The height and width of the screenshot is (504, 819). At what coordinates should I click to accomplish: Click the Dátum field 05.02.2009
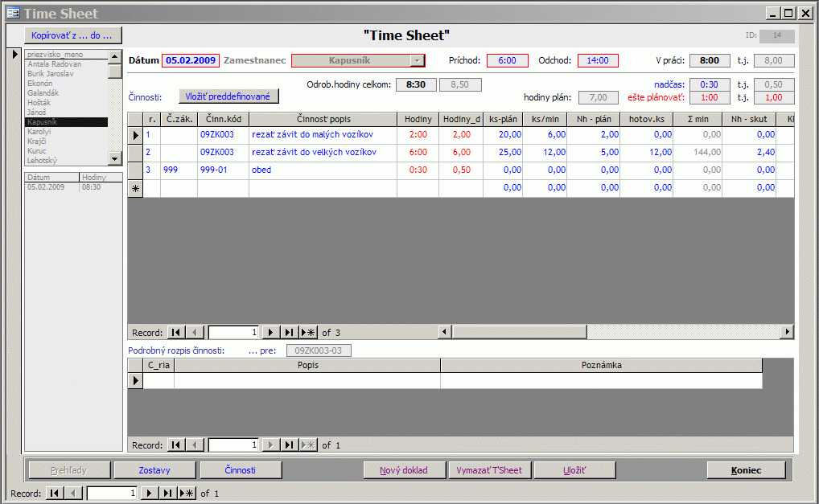191,60
